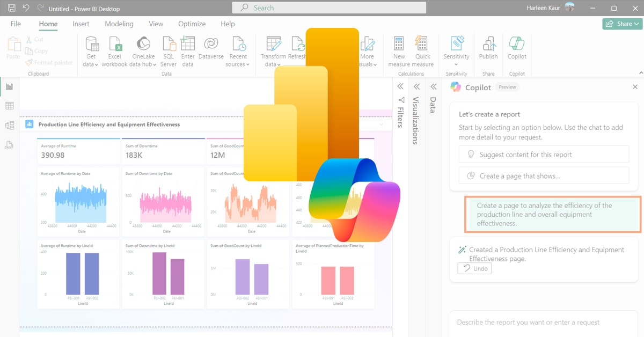Select Sum of Downtime by LineId chart
644x337 pixels.
point(163,274)
